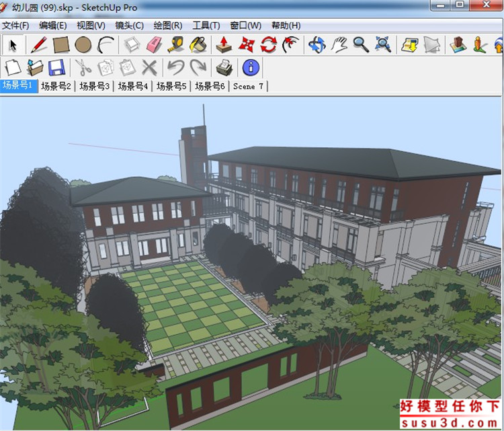Undo the last action
The image size is (504, 431).
(x=176, y=67)
